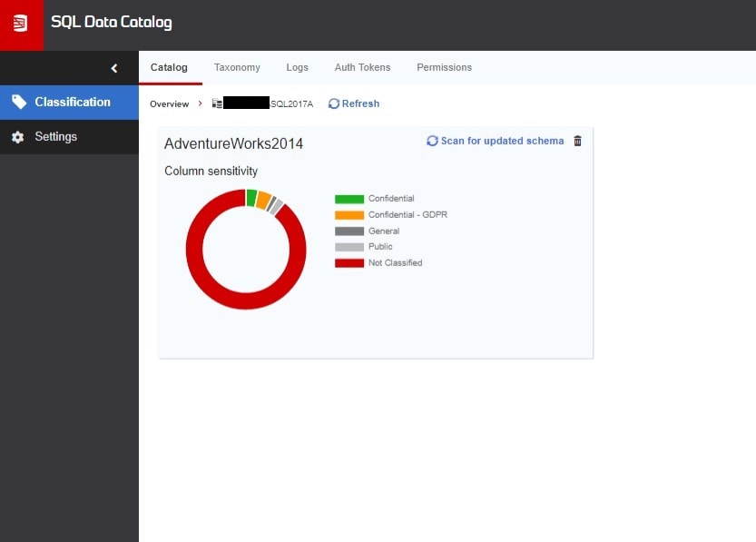Click the General legend label

click(384, 232)
